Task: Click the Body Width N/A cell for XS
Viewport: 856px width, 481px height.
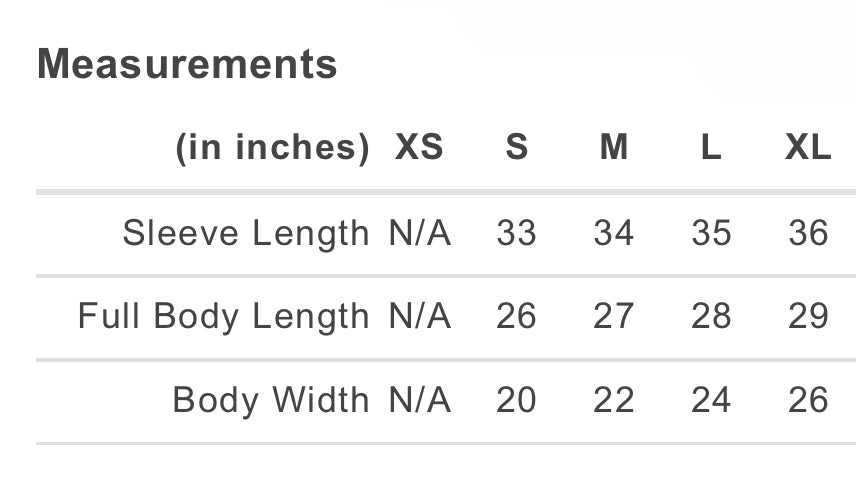Action: click(420, 400)
